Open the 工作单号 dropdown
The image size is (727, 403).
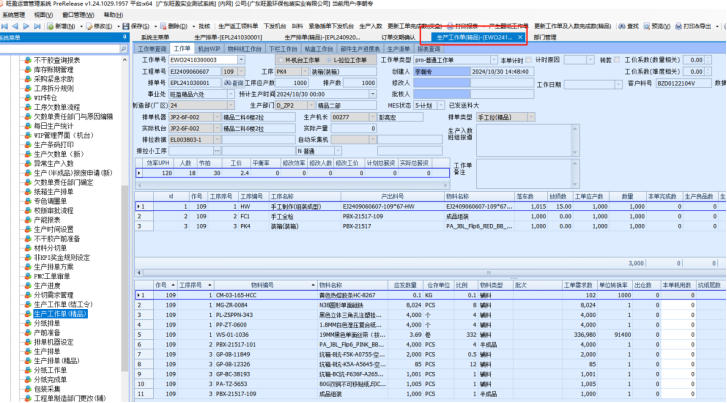pos(241,60)
